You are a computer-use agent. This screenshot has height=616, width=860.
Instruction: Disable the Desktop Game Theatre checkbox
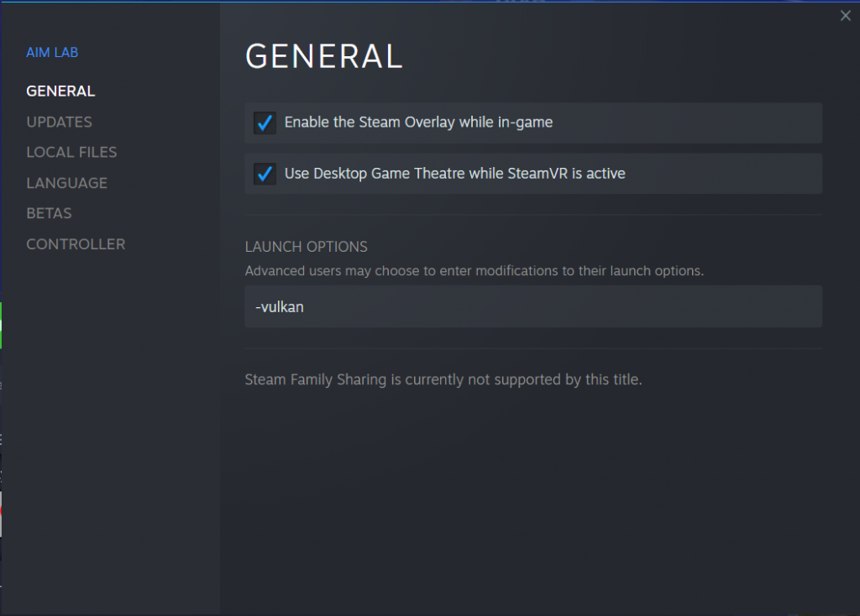(x=265, y=174)
